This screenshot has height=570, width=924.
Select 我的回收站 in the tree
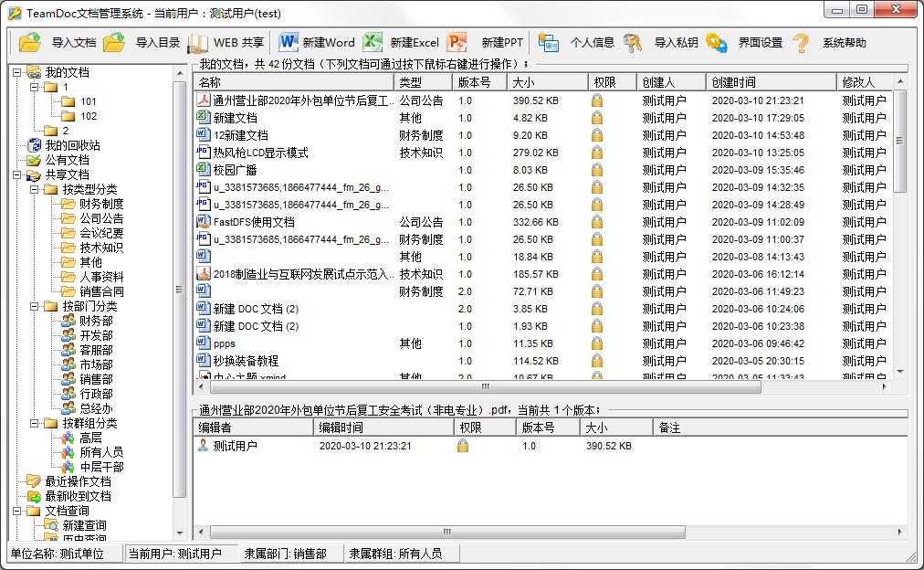72,145
